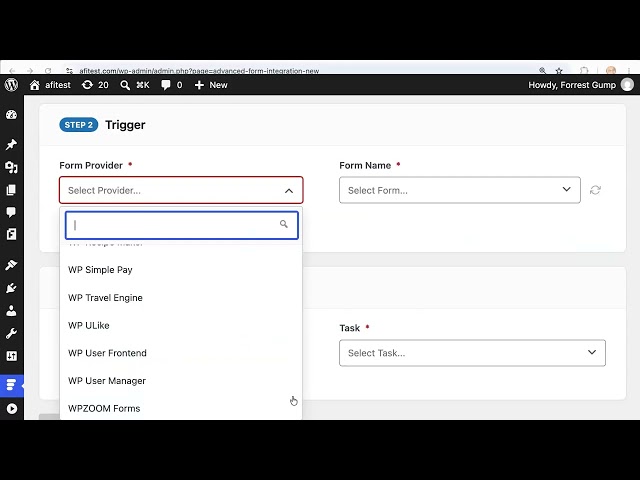Open the browser profile avatar
The image size is (640, 480).
[x=611, y=71]
